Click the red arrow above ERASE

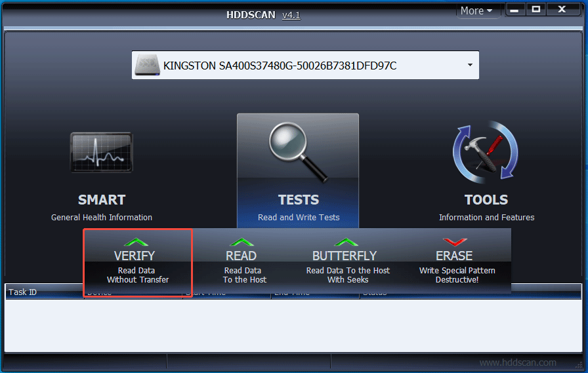pos(455,242)
